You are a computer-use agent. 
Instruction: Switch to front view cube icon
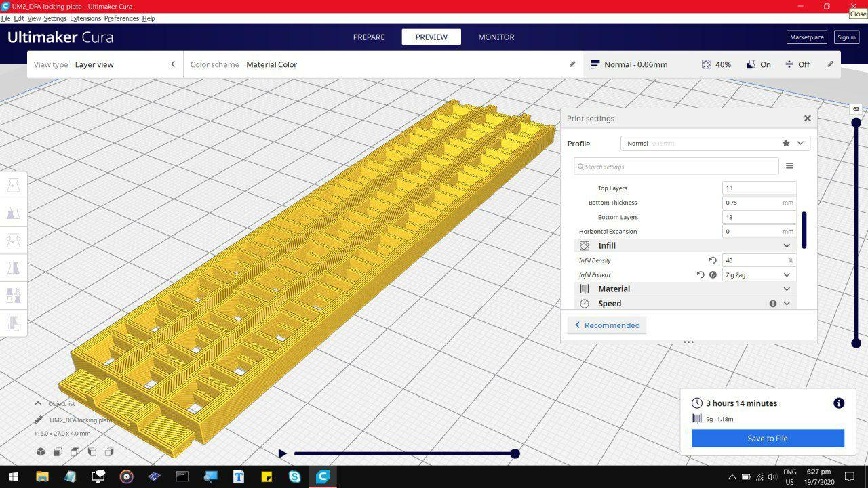tap(58, 451)
